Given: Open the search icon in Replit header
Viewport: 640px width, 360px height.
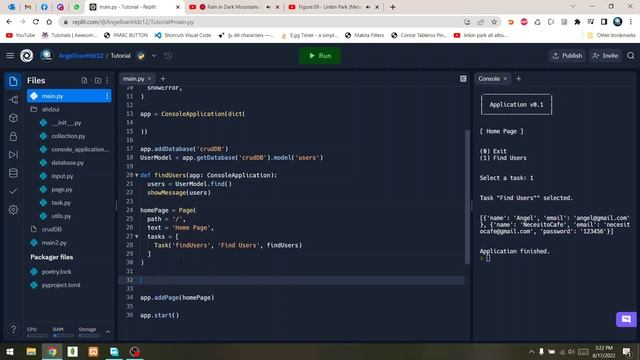Looking at the screenshot, I should pyautogui.click(x=631, y=56).
